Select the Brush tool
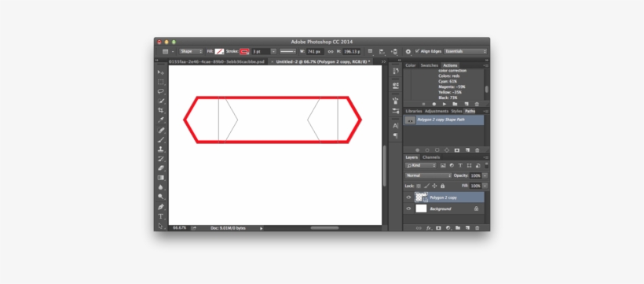Image resolution: width=644 pixels, height=284 pixels. tap(160, 139)
